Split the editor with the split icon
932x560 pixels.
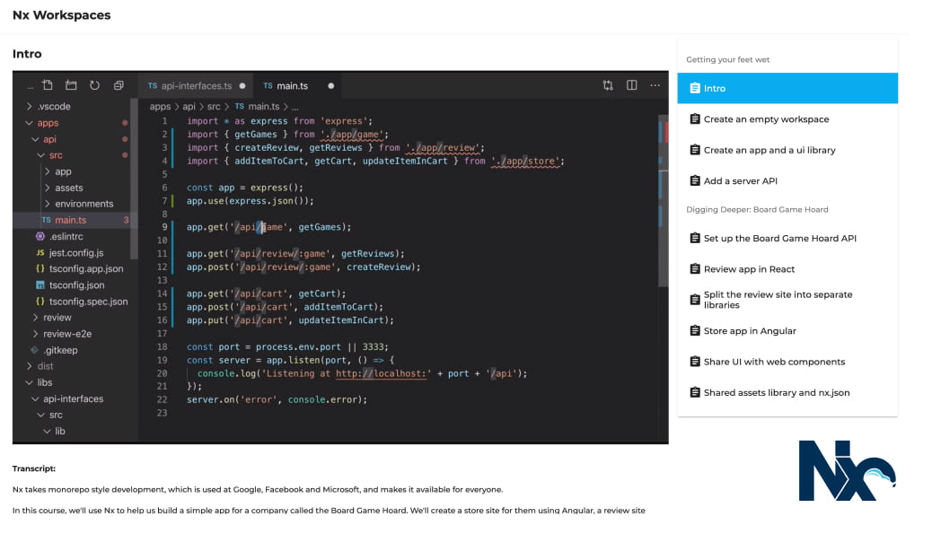coord(632,85)
